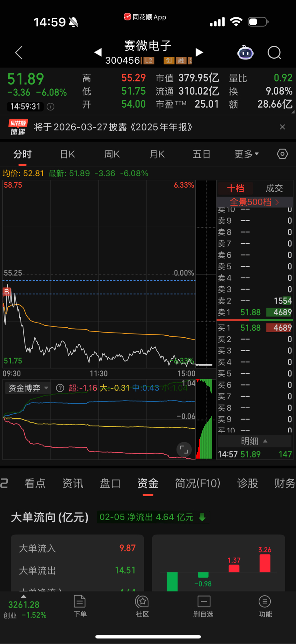Tap the 卖2 row with 1554

[x=255, y=301]
